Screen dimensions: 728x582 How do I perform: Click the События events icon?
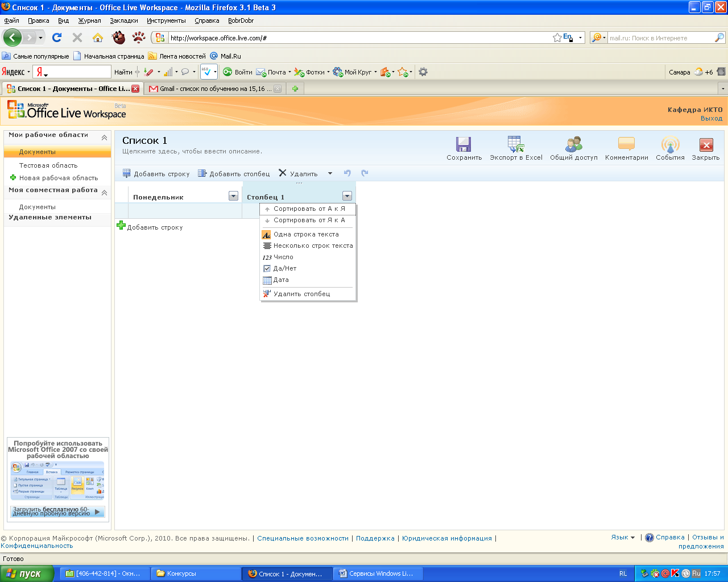click(670, 144)
